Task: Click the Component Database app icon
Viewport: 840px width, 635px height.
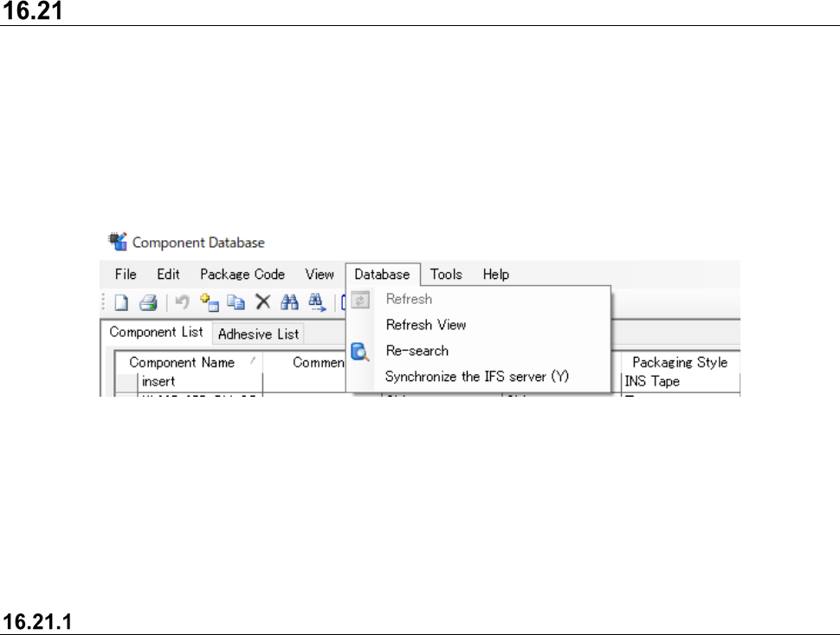Action: [118, 242]
